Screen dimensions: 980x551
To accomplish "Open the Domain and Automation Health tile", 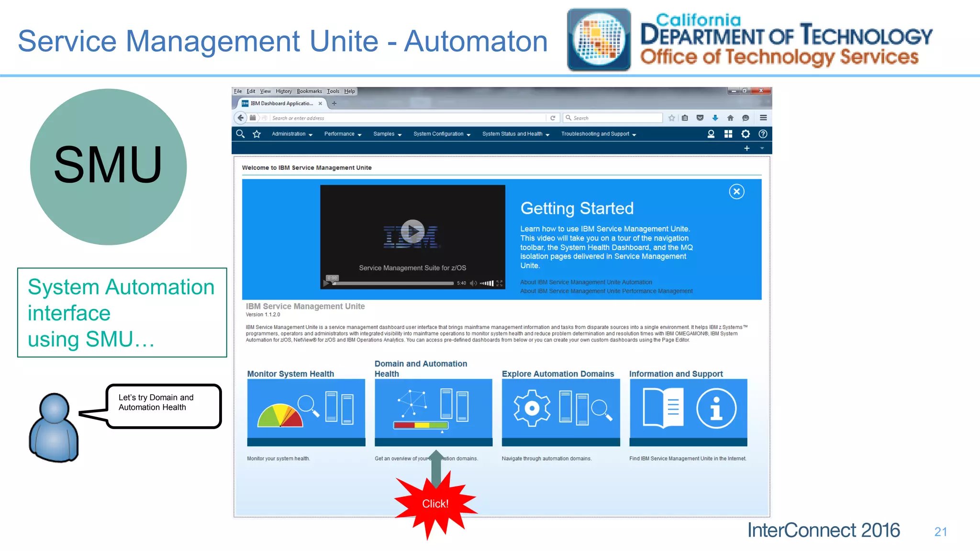I will pyautogui.click(x=434, y=412).
